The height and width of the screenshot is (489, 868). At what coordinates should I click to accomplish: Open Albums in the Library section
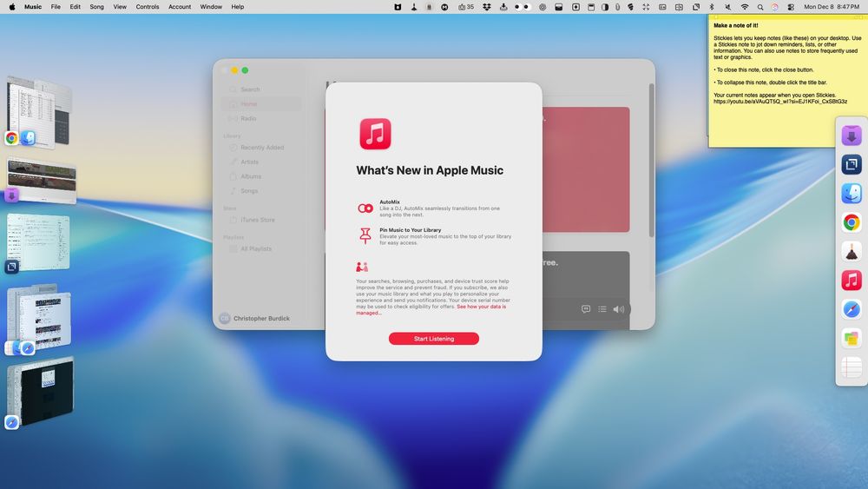260,176
